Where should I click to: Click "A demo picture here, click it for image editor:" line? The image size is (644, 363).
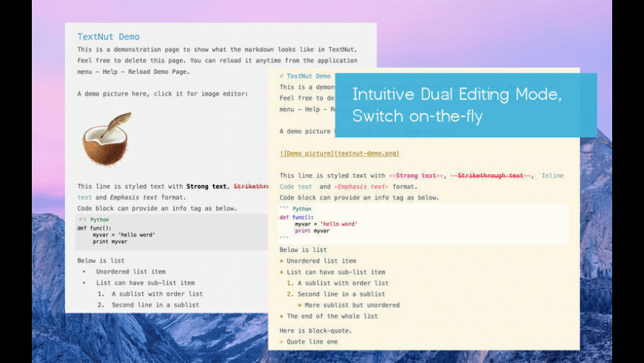coord(163,94)
